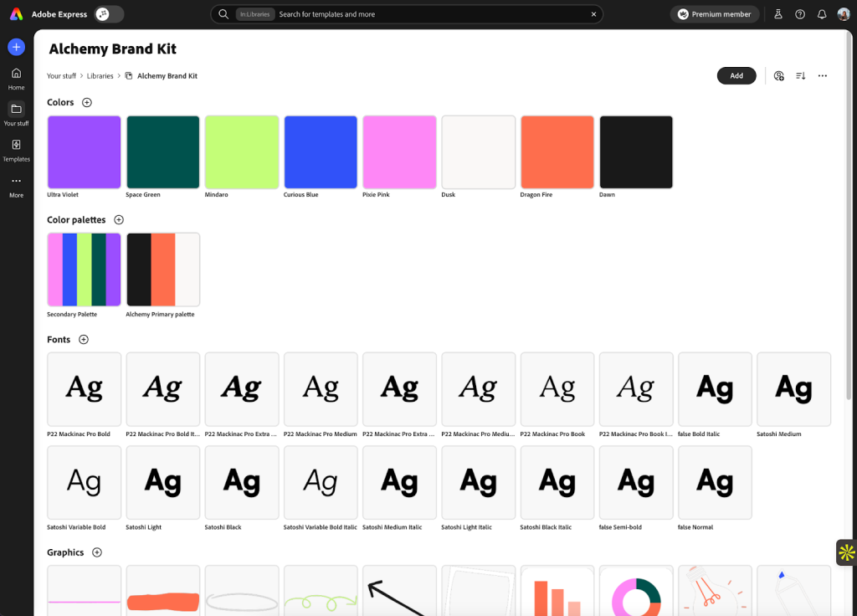Viewport: 857px width, 616px height.
Task: Select the Pixie Pink color swatch
Action: pos(399,152)
